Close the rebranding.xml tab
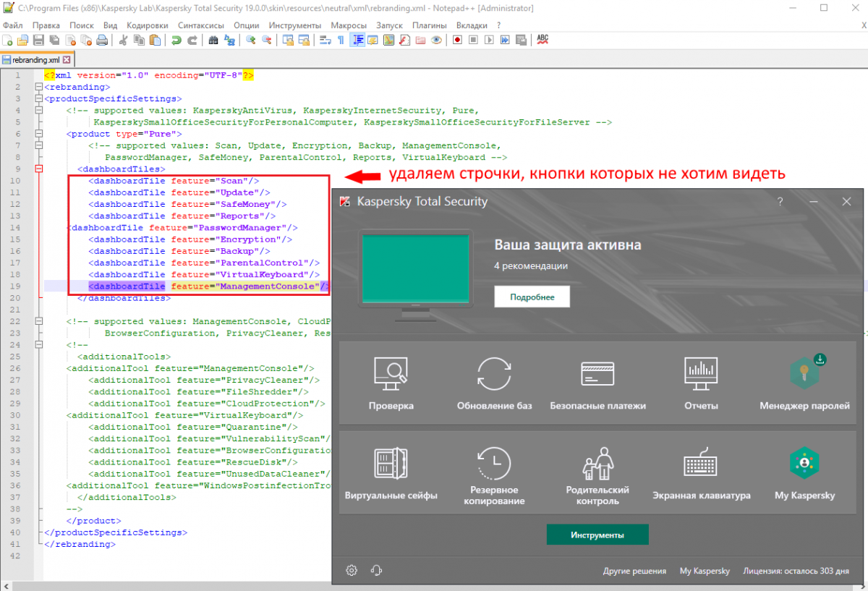Image resolution: width=868 pixels, height=591 pixels. (x=67, y=60)
